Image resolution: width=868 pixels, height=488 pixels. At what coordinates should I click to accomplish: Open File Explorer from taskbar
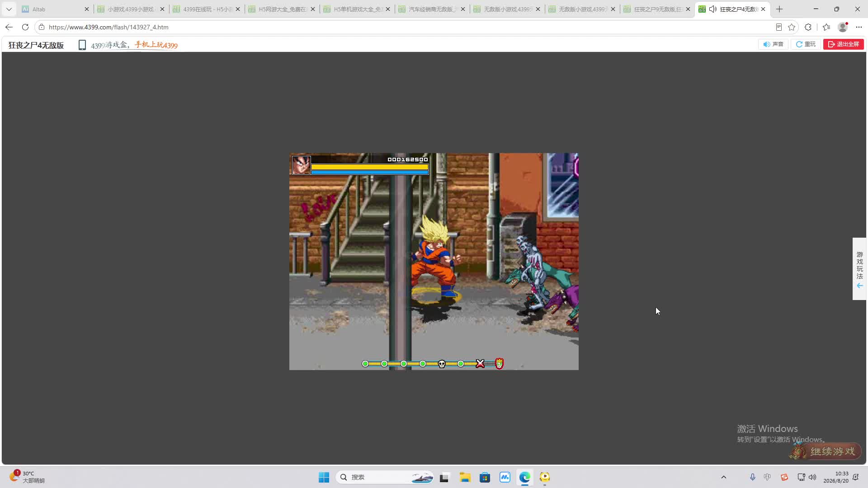click(465, 477)
